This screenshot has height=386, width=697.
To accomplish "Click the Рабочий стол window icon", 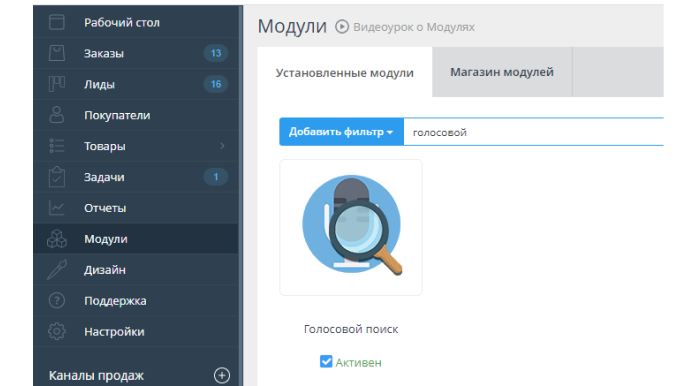I will pos(57,22).
